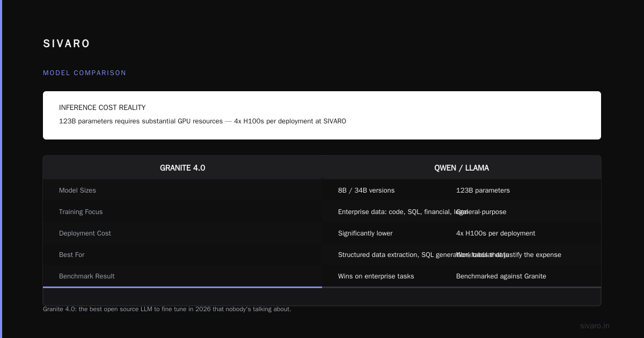Select the MODEL COMPARISON heading
The height and width of the screenshot is (338, 644).
pyautogui.click(x=85, y=73)
